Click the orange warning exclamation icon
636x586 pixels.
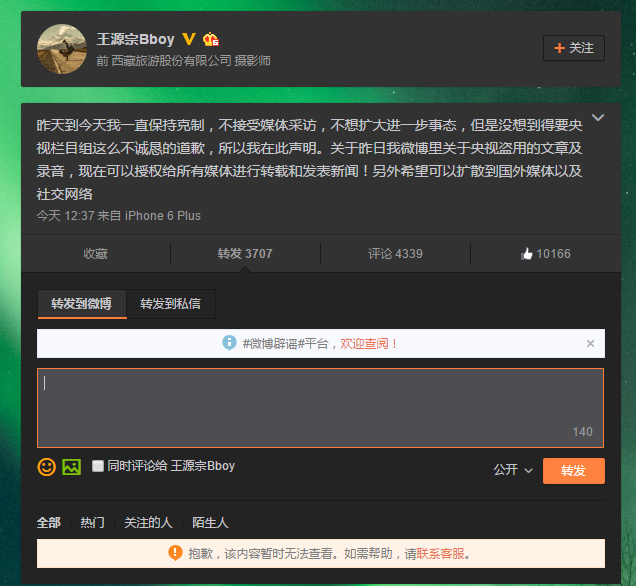[x=175, y=553]
